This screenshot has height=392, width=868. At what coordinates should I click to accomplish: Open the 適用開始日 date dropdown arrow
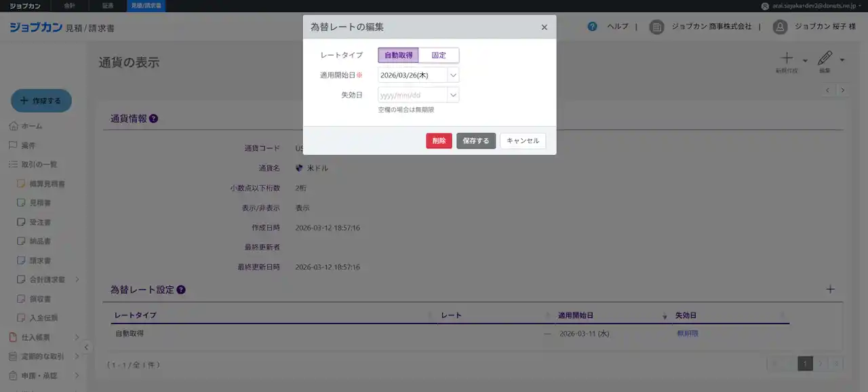pos(453,75)
